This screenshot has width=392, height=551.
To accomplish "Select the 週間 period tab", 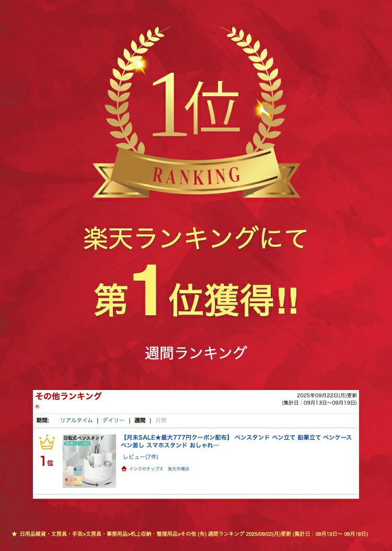I will [x=140, y=420].
